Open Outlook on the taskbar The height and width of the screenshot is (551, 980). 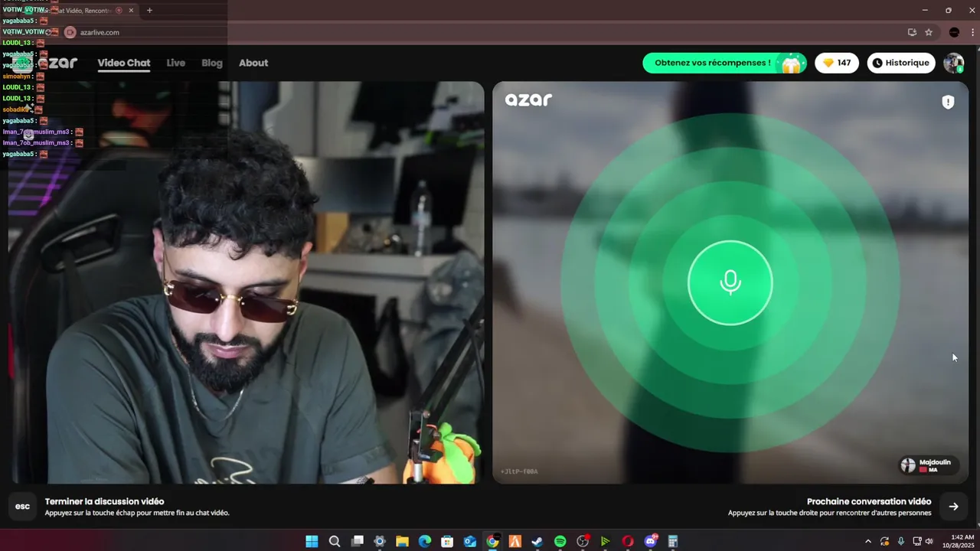470,541
